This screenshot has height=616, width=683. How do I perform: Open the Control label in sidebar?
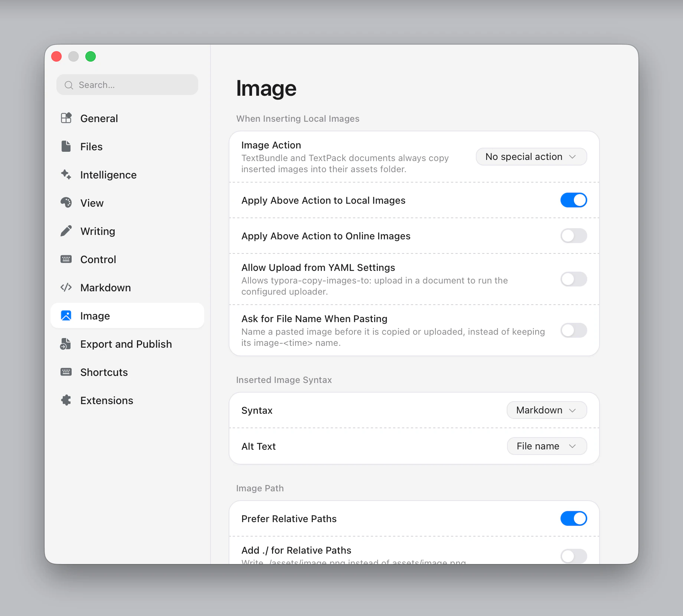click(98, 259)
